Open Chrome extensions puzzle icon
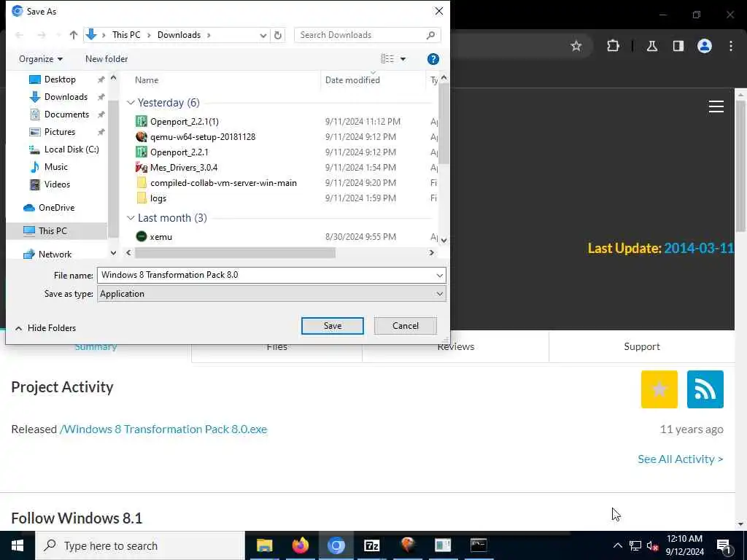Screen dimensions: 747x560 (613, 46)
